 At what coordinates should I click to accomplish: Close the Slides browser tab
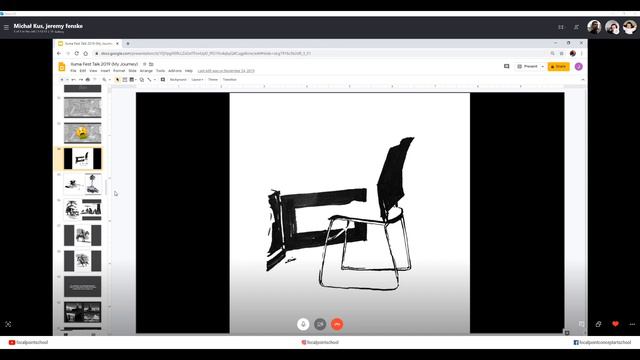coord(117,43)
